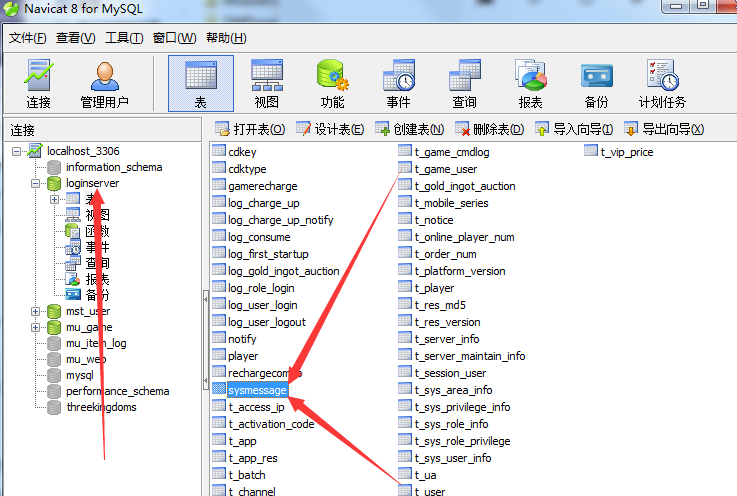Expand the mu_game database node
The image size is (737, 496).
(x=36, y=327)
